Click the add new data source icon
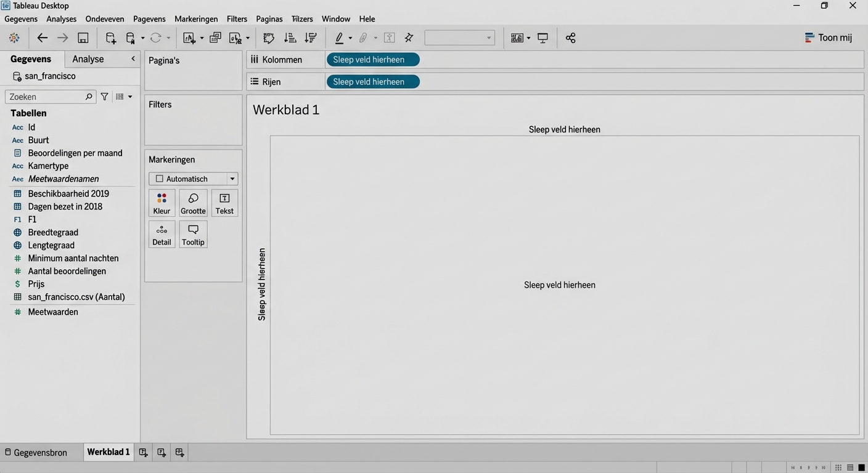 pos(111,38)
